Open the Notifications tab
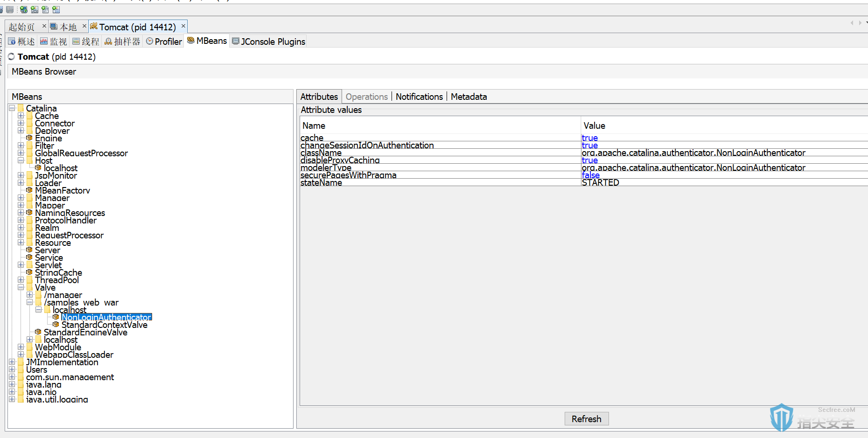Screen dimensions: 868x438 [419, 97]
